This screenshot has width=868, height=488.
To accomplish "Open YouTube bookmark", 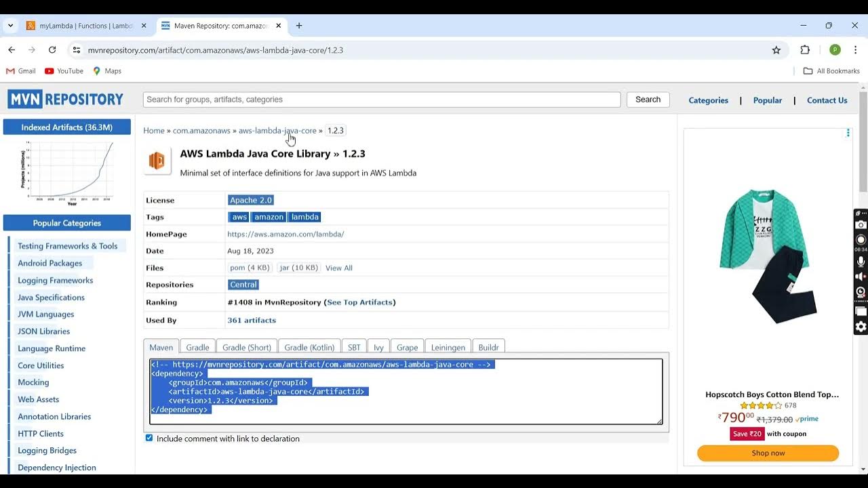I will (x=64, y=70).
